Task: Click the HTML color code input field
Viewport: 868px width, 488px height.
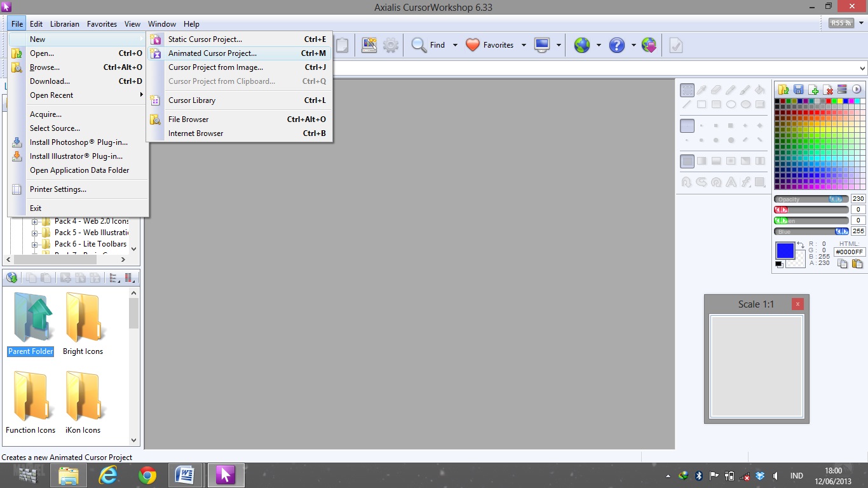Action: coord(850,252)
